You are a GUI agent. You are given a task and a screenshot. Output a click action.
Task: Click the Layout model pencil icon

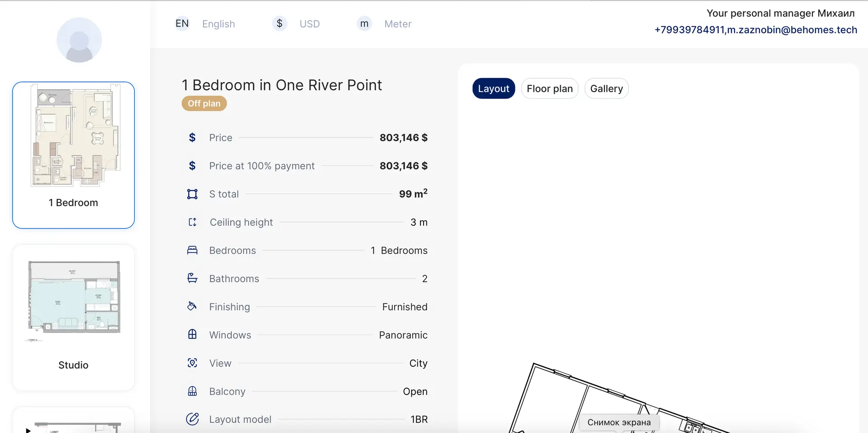tap(192, 419)
